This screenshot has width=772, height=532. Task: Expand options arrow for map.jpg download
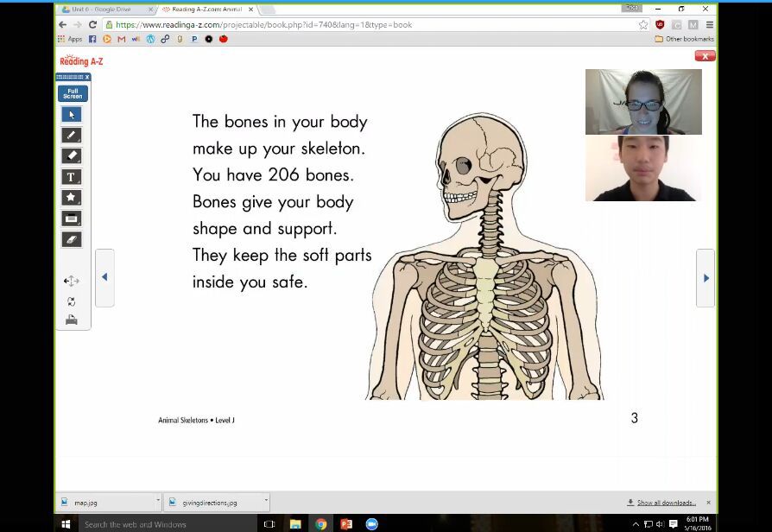tap(158, 500)
